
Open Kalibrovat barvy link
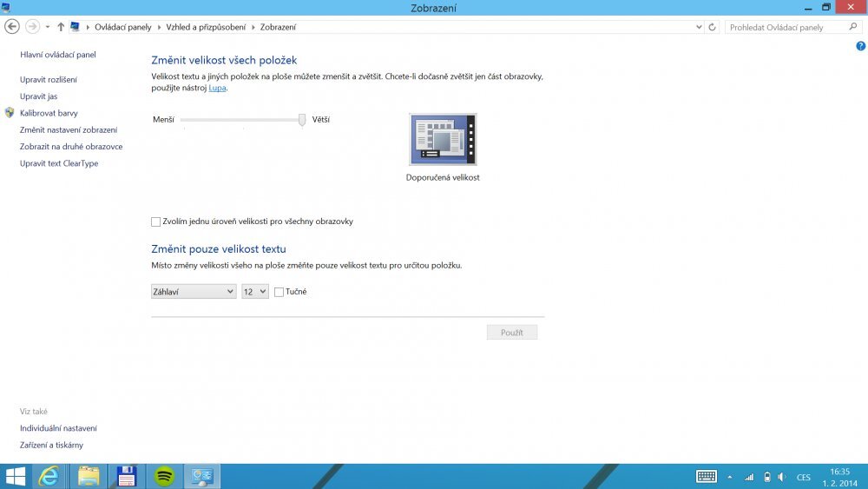pyautogui.click(x=49, y=113)
